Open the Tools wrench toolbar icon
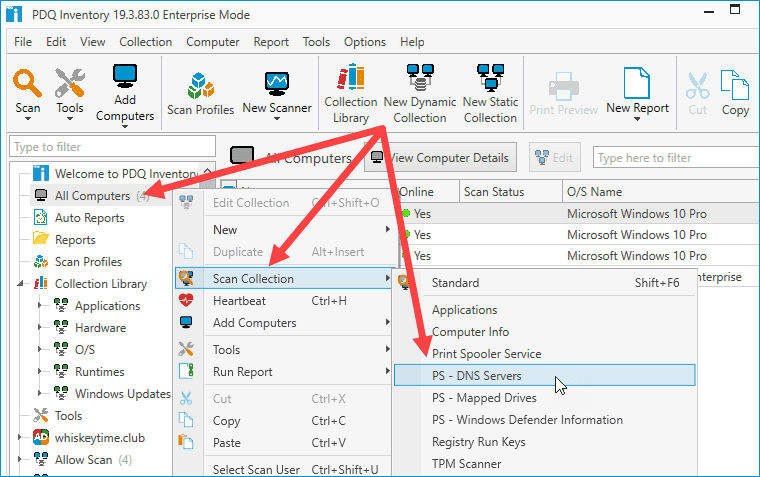 (x=69, y=83)
